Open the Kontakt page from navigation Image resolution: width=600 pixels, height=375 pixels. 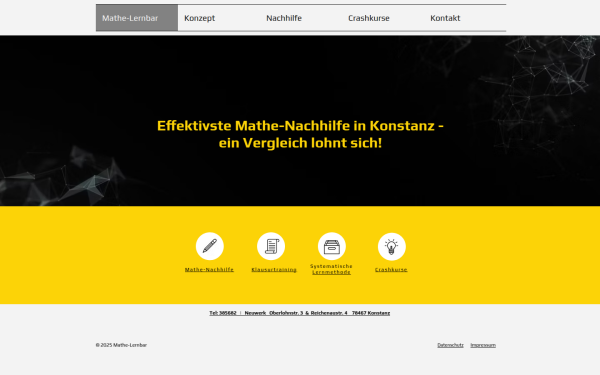pos(465,18)
